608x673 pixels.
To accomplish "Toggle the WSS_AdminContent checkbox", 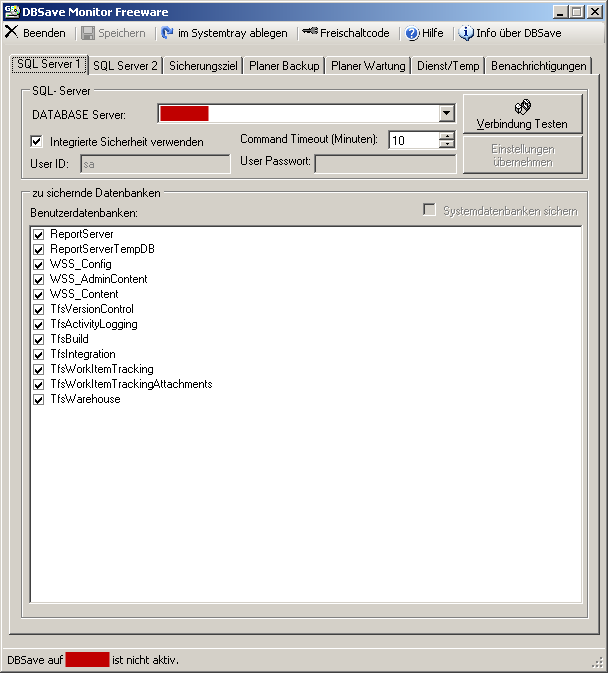I will click(39, 279).
